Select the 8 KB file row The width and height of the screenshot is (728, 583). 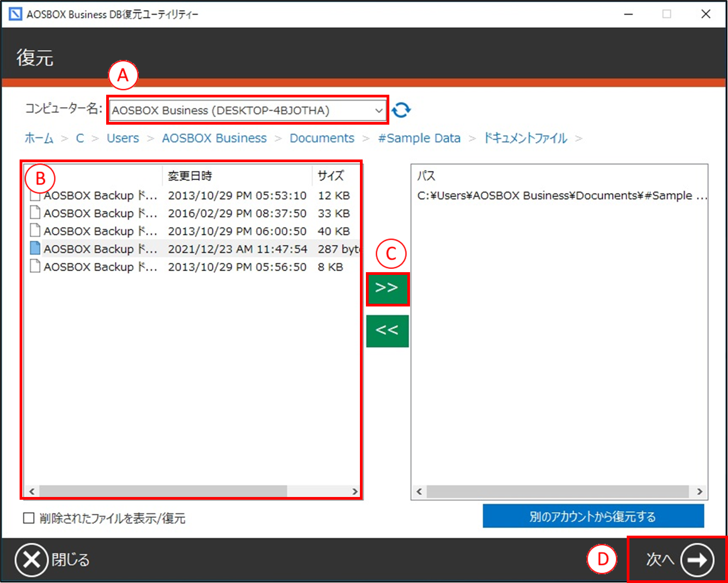[x=193, y=267]
